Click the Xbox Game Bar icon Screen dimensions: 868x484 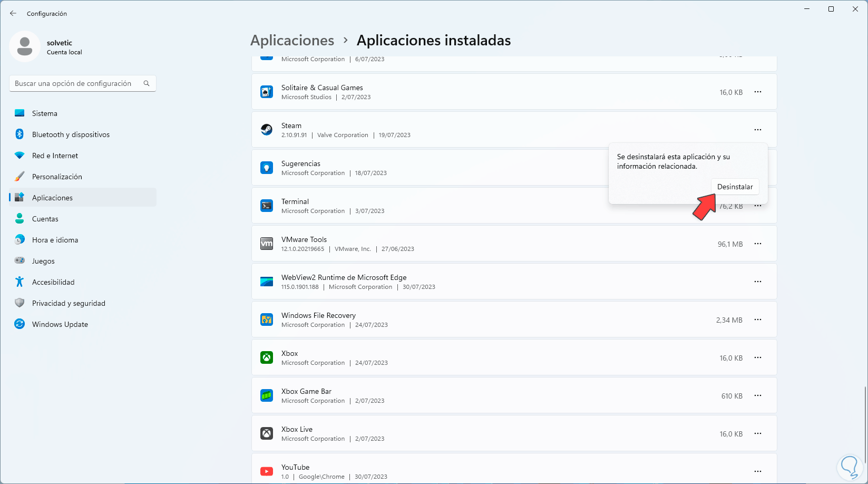[267, 395]
